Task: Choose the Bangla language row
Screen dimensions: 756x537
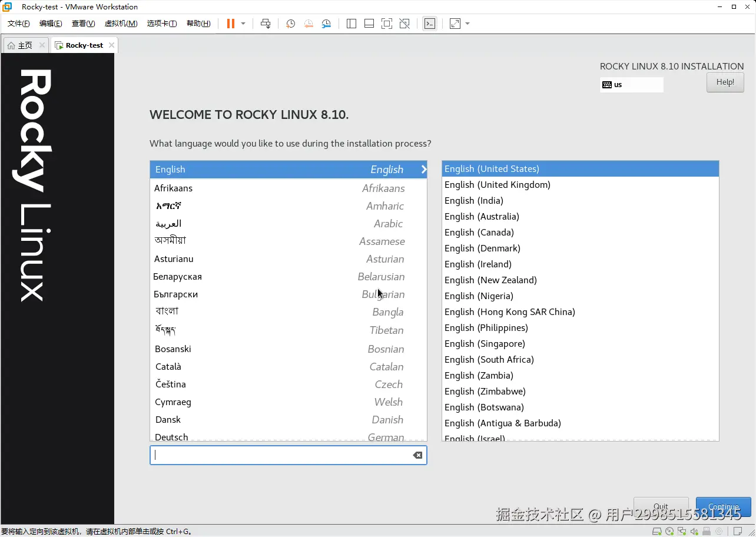Action: pos(289,312)
